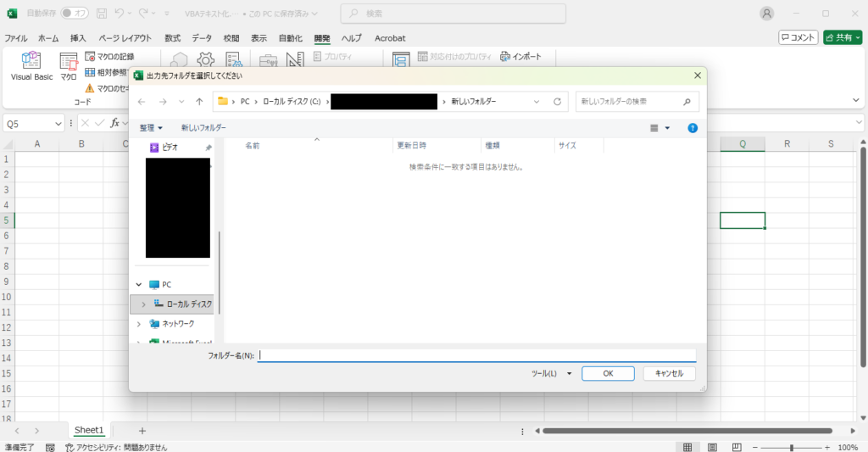Click the フォルダー名 input field
Viewport: 868px width, 452px height.
pos(476,355)
